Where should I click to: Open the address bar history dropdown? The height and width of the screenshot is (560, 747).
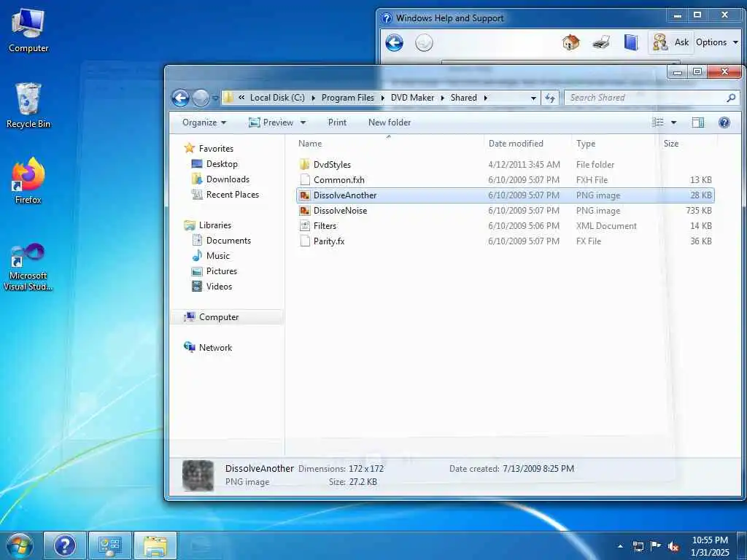[x=533, y=98]
